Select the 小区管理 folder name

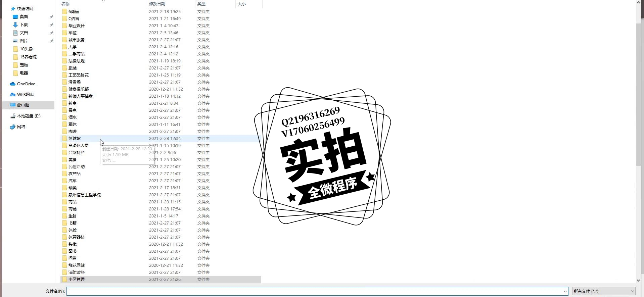coord(76,279)
